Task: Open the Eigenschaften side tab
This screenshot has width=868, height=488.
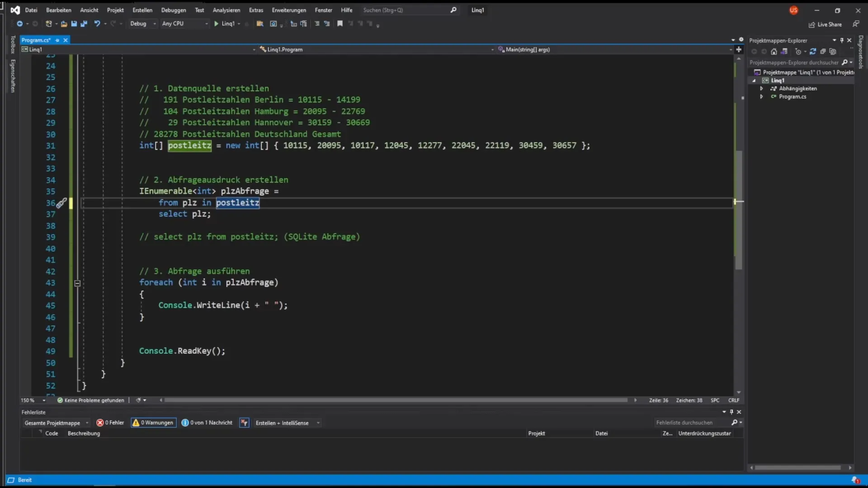Action: 13,76
